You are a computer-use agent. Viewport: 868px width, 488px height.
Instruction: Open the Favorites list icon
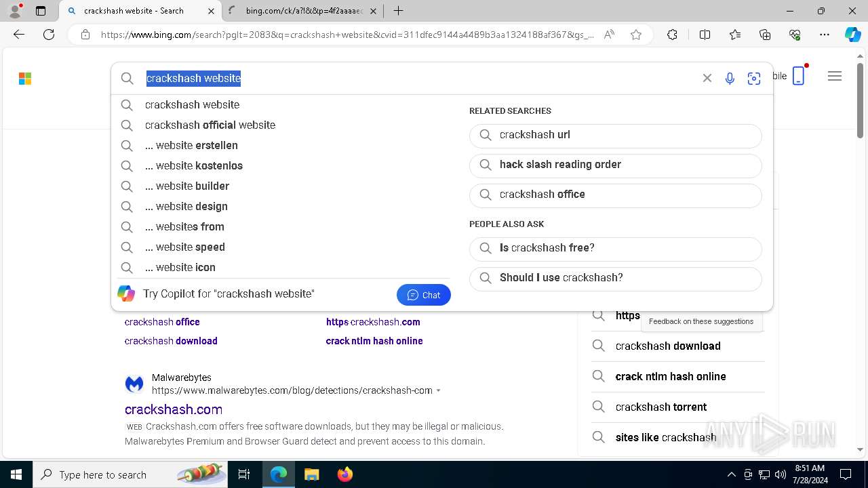(x=735, y=35)
